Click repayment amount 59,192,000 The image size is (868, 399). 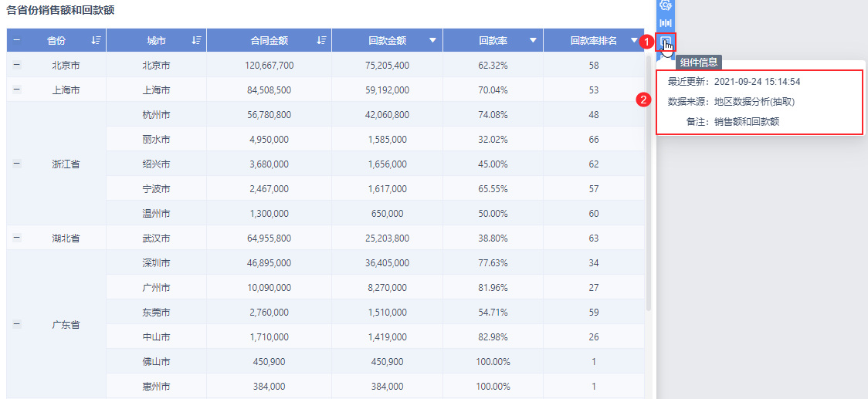point(388,90)
